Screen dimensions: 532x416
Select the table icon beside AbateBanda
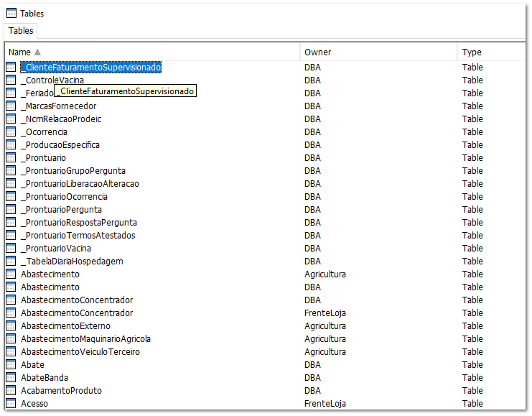(x=11, y=378)
